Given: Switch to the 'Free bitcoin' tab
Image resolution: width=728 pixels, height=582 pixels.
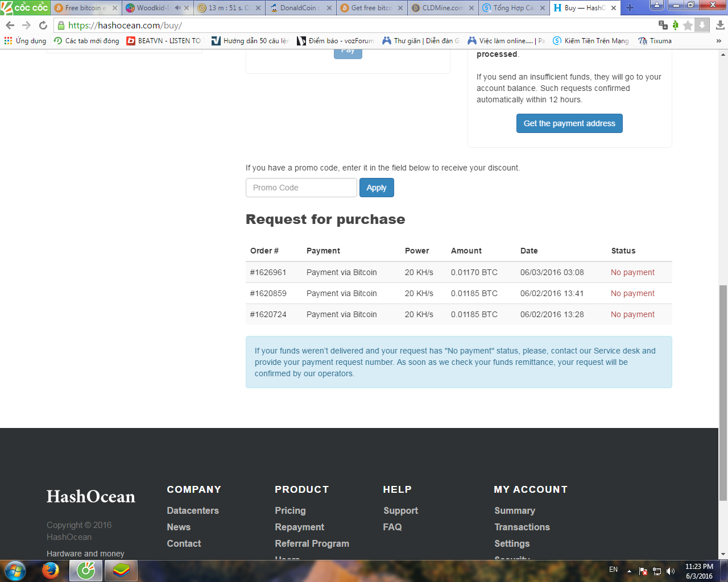Looking at the screenshot, I should click(x=85, y=8).
